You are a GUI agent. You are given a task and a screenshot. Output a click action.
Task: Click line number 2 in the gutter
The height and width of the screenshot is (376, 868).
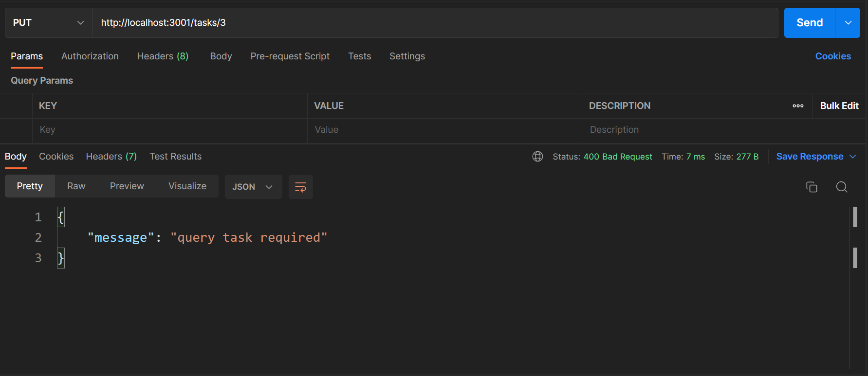point(38,237)
